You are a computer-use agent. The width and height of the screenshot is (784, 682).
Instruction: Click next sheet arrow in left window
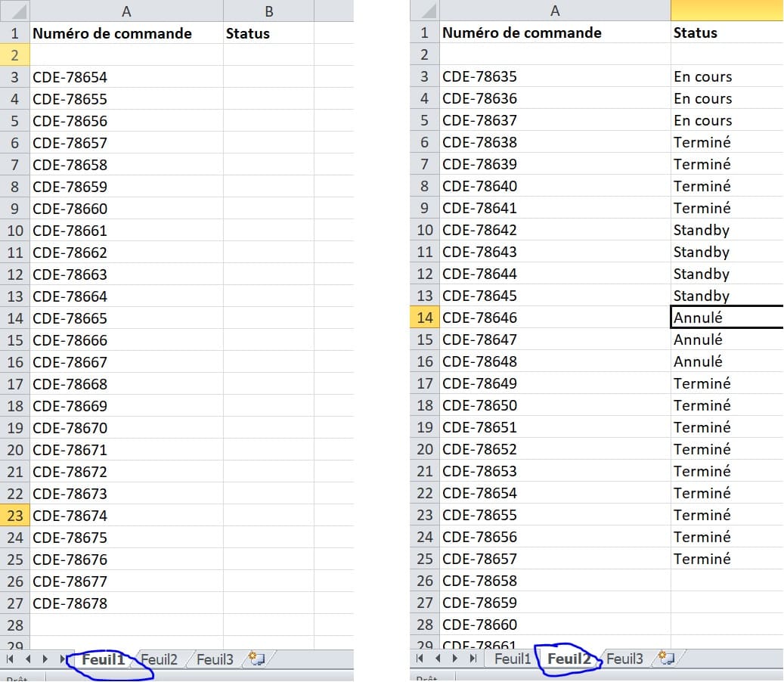coord(45,659)
